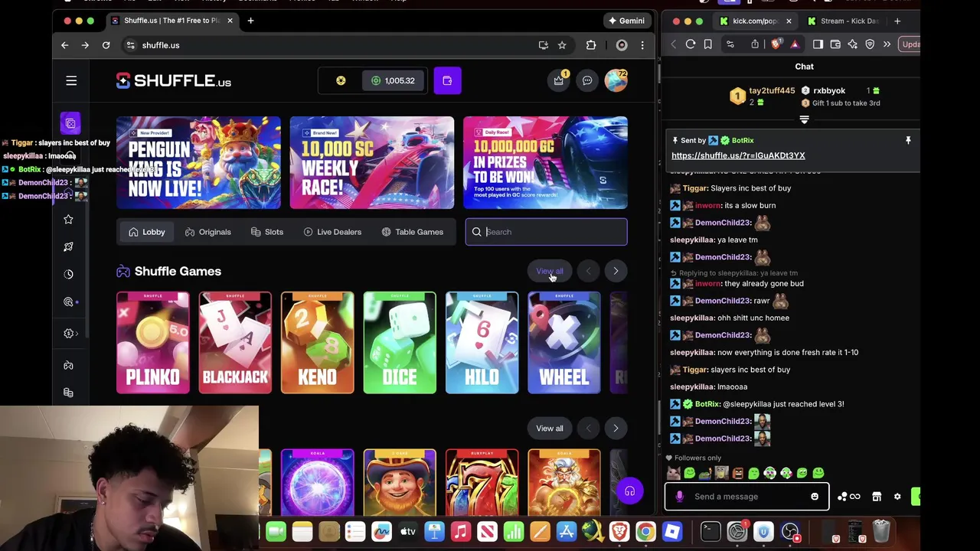
Task: Open Shuffle chat bubble icon
Action: point(587,80)
